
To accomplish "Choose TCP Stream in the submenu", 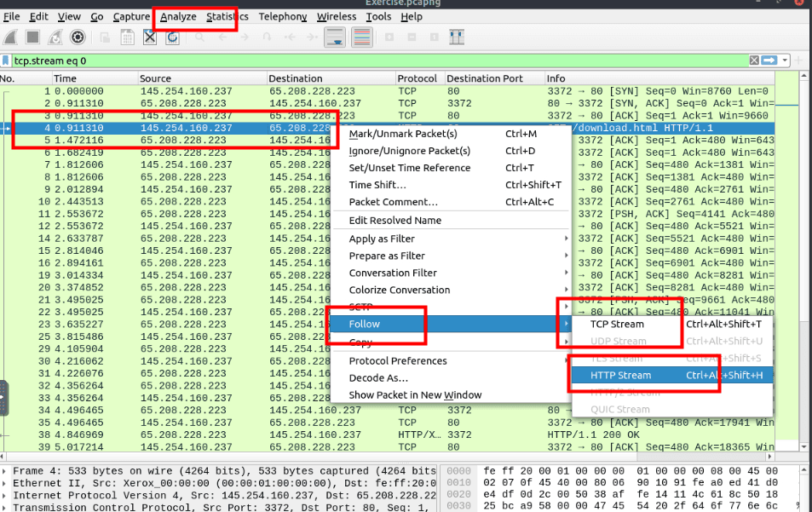I will [x=618, y=324].
